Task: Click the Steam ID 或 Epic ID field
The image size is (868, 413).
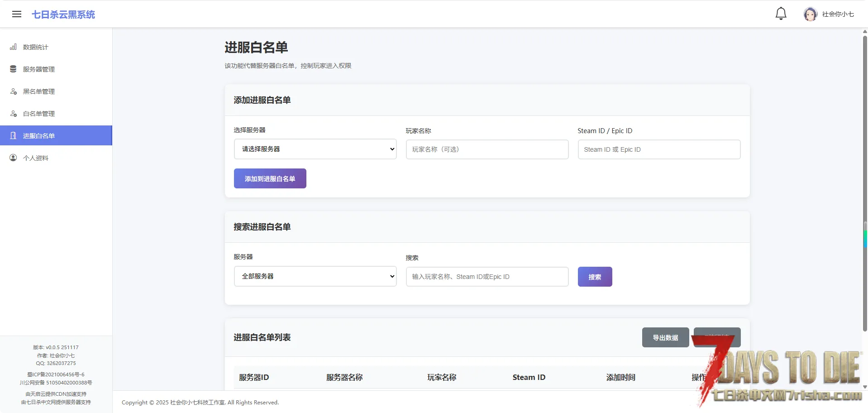Action: point(659,149)
